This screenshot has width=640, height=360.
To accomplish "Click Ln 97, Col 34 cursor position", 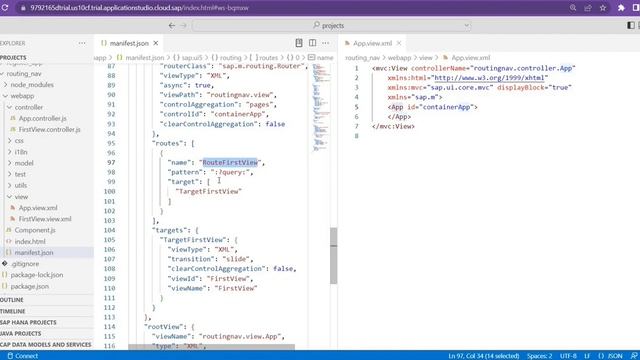I will 484,356.
